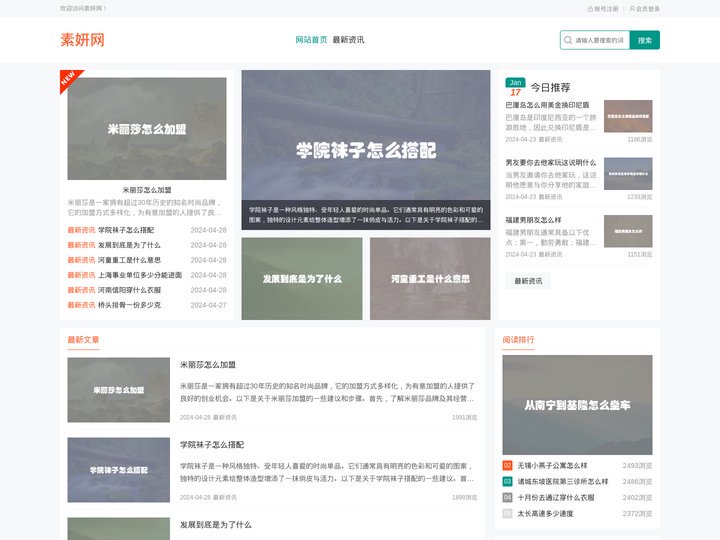Open the 米丽莎怎么加盟 featured image card
720x540 pixels.
point(147,129)
